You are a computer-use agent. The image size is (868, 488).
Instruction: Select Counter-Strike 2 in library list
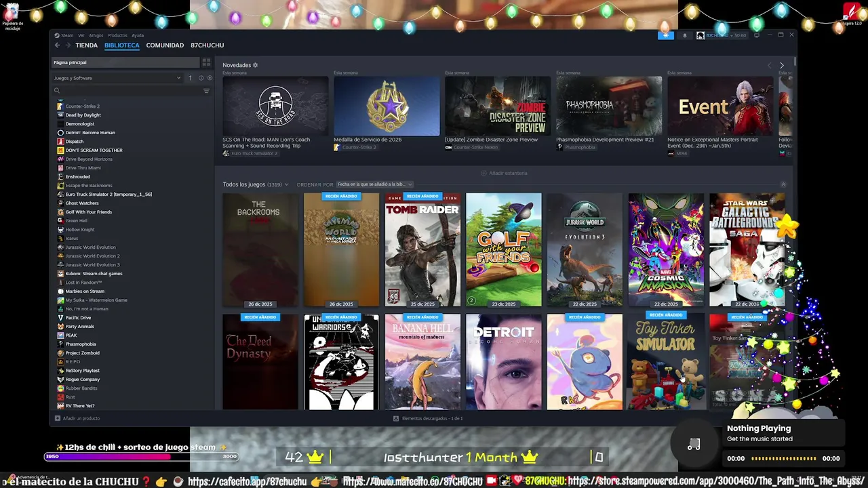pyautogui.click(x=82, y=106)
